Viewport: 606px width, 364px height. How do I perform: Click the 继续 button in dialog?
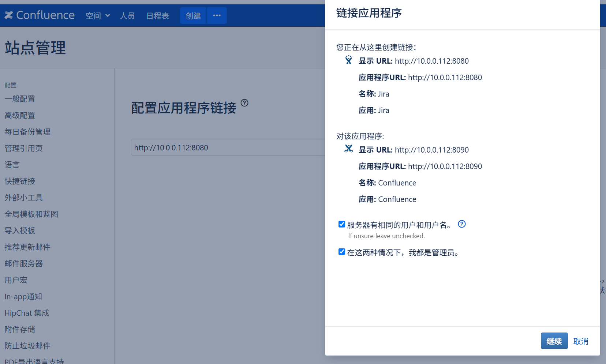point(554,341)
